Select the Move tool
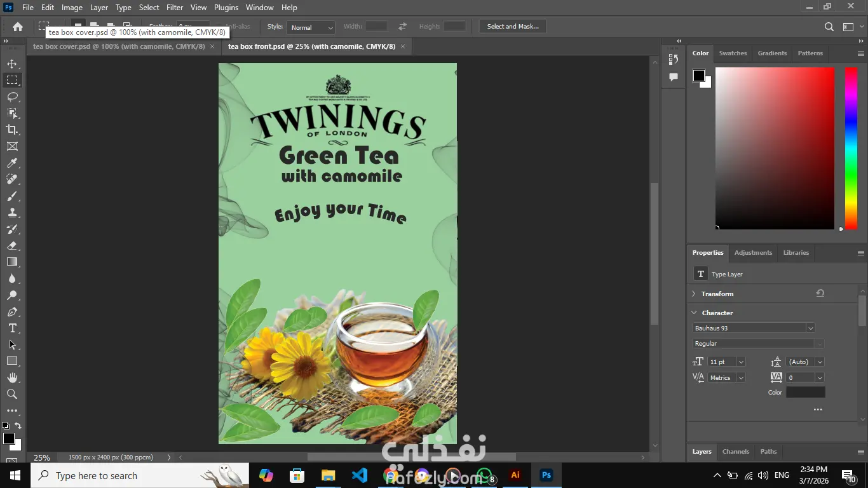 point(12,64)
